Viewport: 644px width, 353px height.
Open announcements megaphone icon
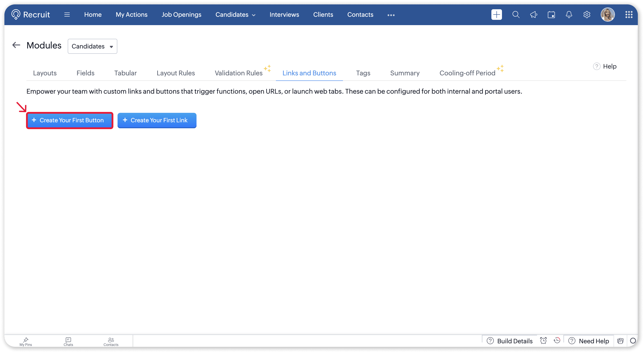click(x=534, y=15)
